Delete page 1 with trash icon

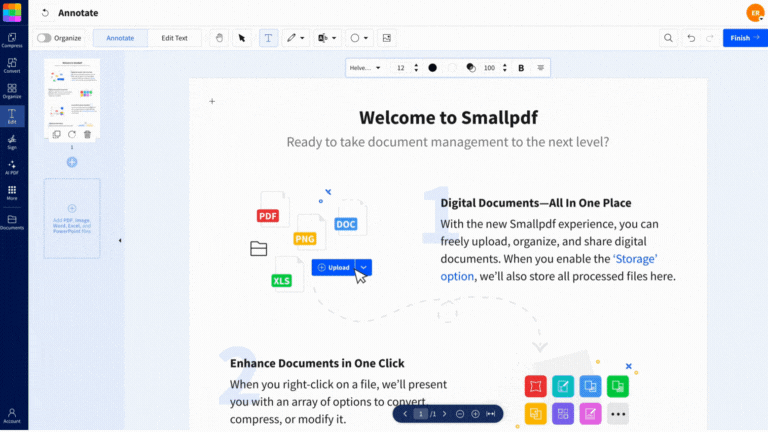pos(87,134)
